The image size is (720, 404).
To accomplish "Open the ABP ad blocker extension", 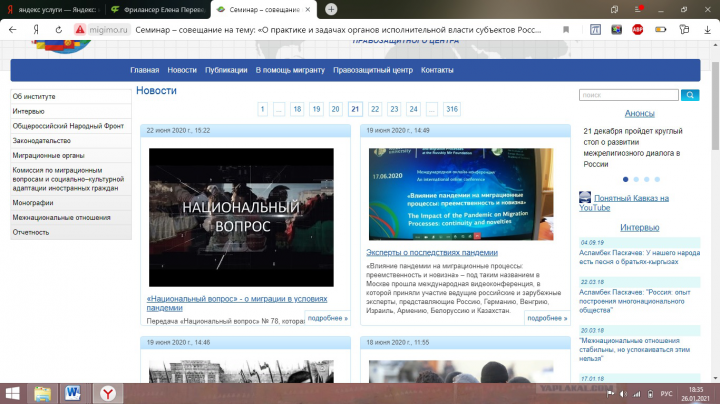I will point(637,30).
